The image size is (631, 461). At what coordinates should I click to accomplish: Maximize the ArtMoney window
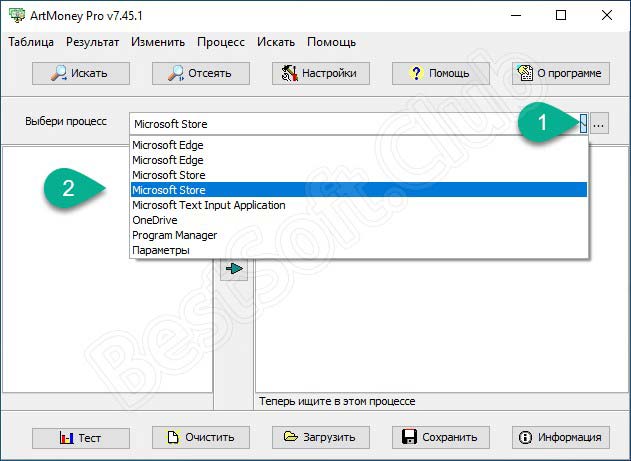tap(561, 16)
